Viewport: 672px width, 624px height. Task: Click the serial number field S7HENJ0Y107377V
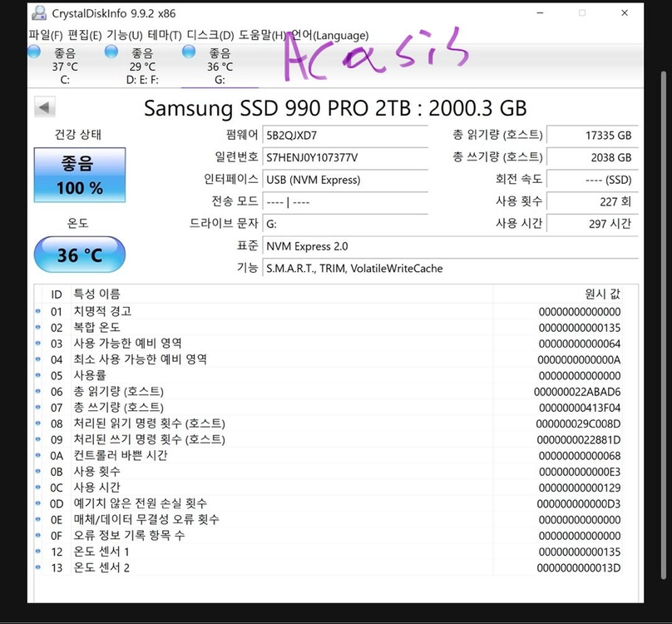click(345, 157)
